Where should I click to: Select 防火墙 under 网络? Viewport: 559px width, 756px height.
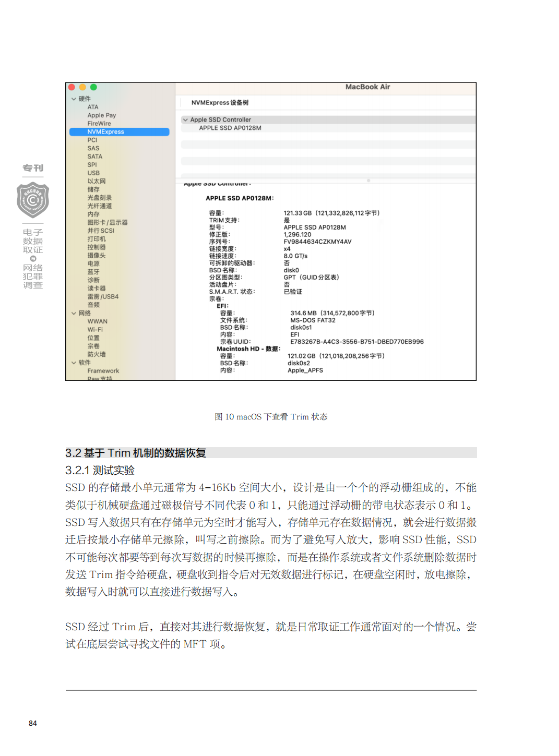pyautogui.click(x=97, y=354)
